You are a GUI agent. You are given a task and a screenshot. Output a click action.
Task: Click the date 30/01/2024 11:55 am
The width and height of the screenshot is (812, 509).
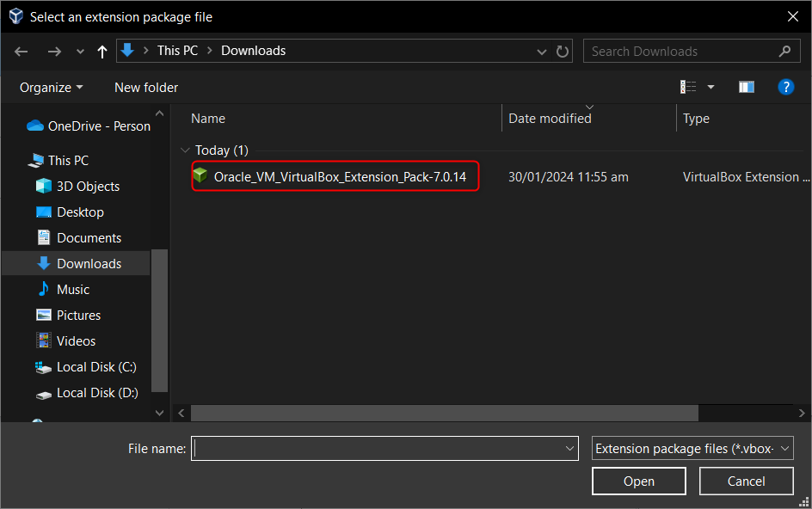(x=568, y=177)
